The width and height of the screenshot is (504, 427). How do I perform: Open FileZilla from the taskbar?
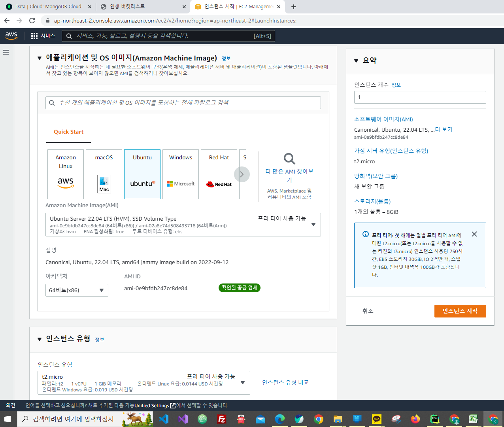pyautogui.click(x=222, y=419)
